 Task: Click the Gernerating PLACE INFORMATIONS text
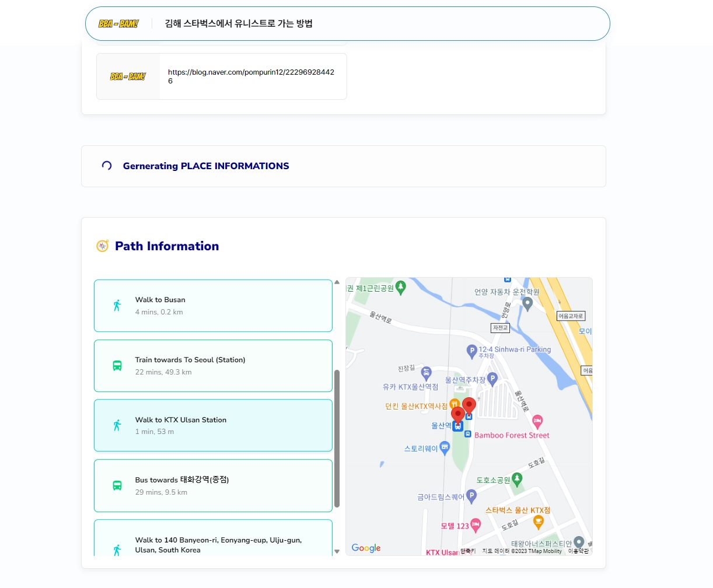pyautogui.click(x=206, y=166)
